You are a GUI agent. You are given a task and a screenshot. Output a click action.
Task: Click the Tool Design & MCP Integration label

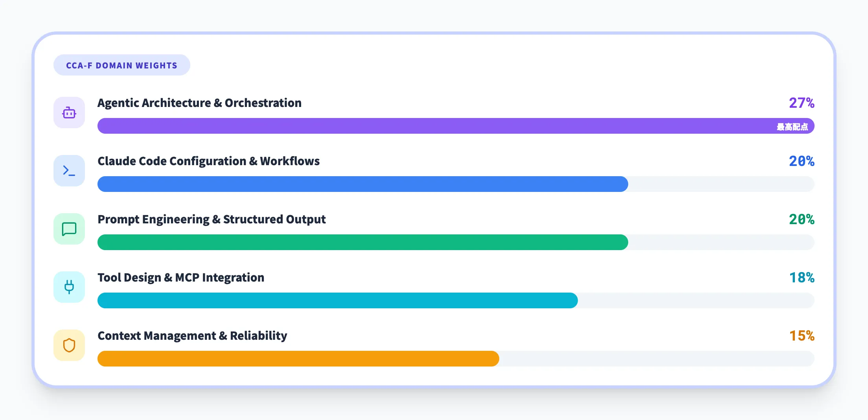pos(181,278)
